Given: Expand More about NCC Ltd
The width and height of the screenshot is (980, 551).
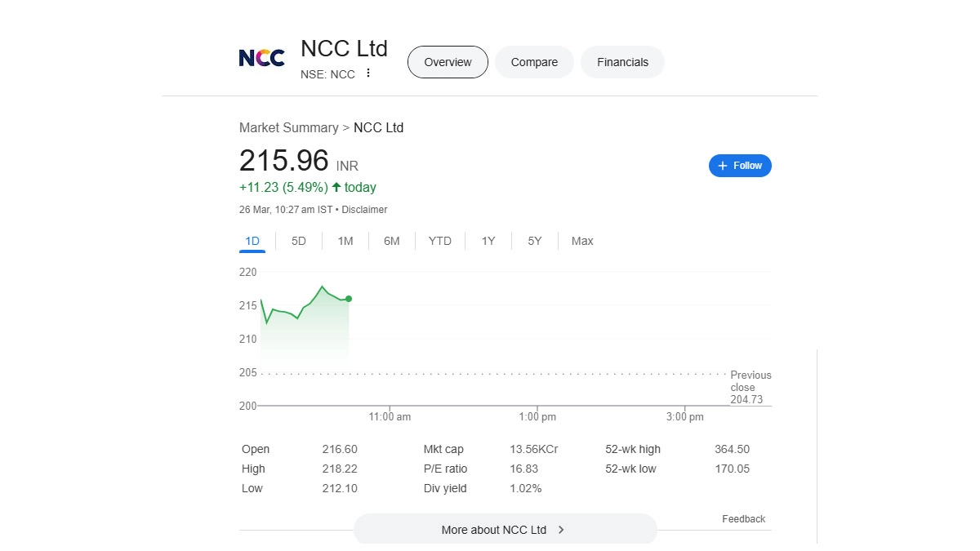Looking at the screenshot, I should point(494,530).
